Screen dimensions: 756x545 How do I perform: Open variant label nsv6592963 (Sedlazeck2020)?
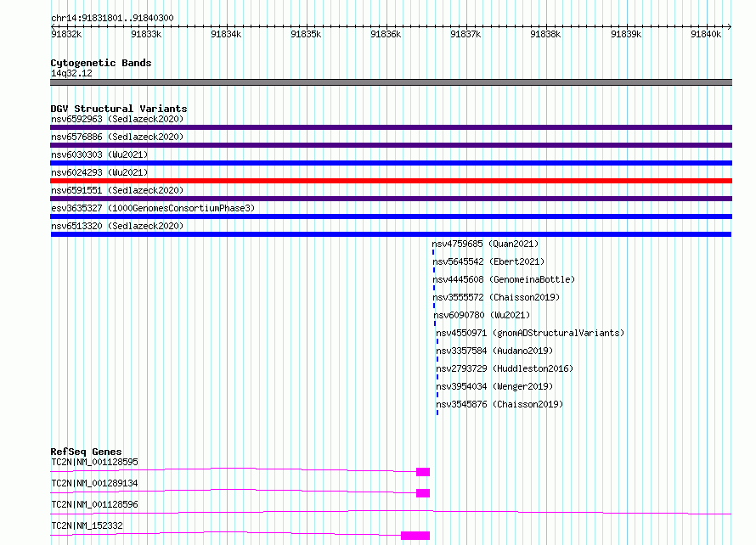click(x=117, y=119)
